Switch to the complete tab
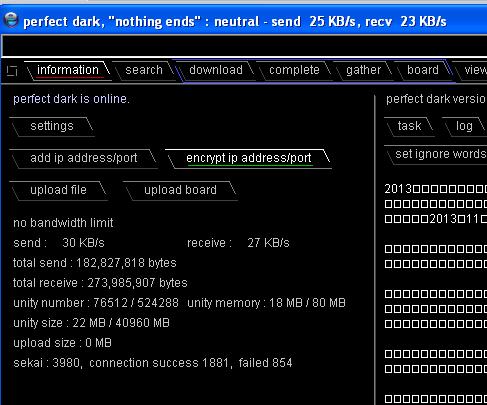Image resolution: width=487 pixels, height=405 pixels. point(294,70)
